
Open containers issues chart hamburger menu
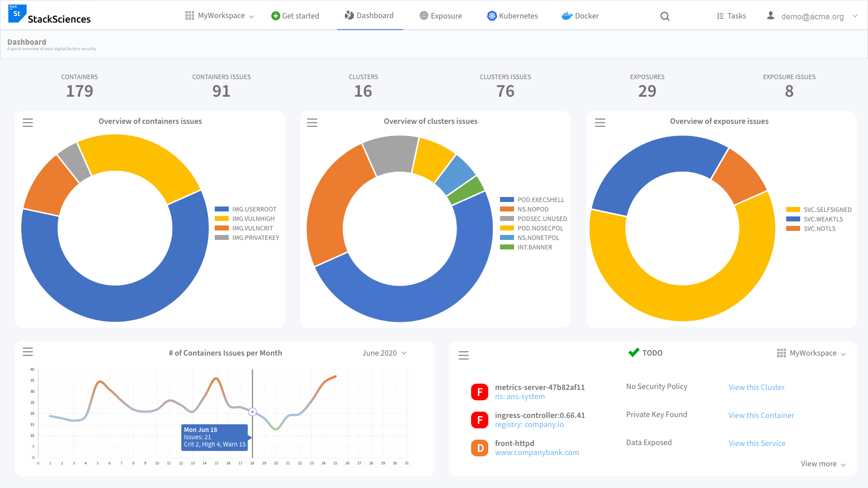click(28, 122)
